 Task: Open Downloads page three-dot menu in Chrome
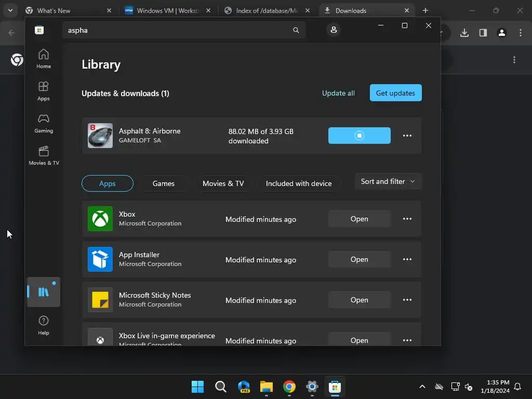pos(514,60)
